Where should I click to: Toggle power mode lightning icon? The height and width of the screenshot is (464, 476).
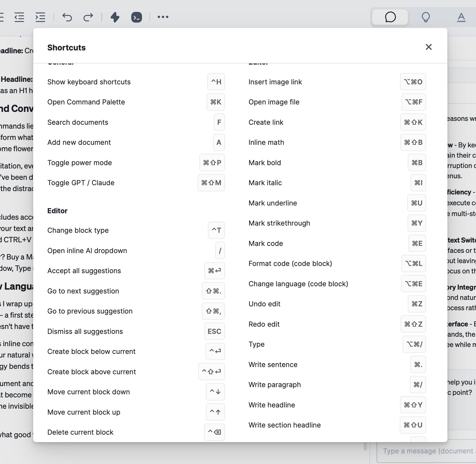[x=115, y=17]
